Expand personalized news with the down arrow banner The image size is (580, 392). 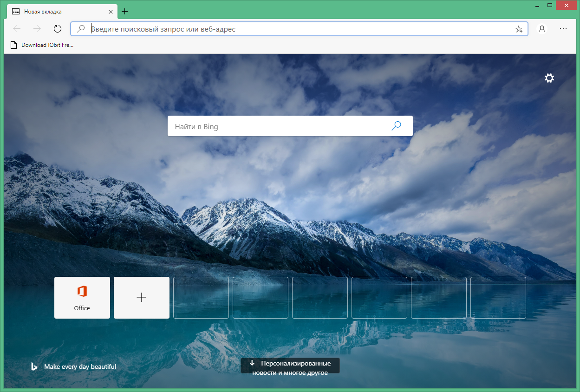point(290,366)
